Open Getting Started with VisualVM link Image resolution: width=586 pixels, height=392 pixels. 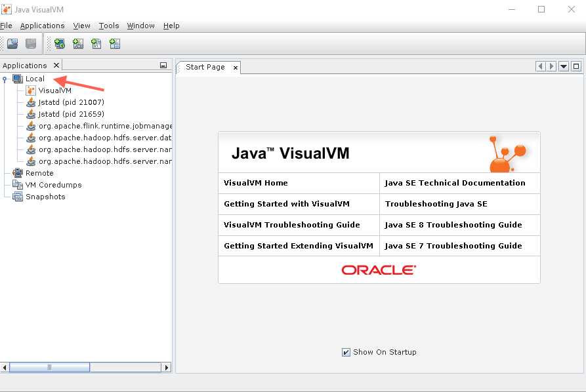point(287,204)
